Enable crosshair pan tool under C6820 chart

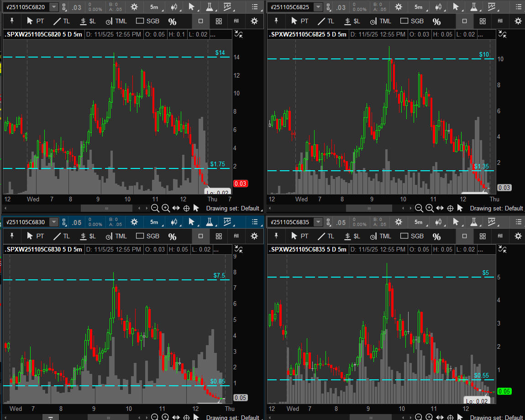coord(186,208)
